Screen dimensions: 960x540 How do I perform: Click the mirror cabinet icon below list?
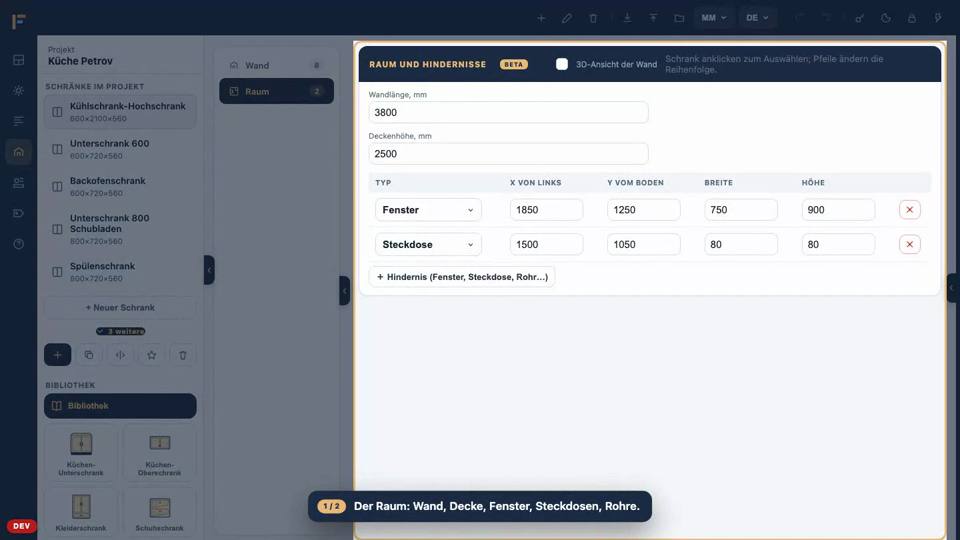point(120,355)
